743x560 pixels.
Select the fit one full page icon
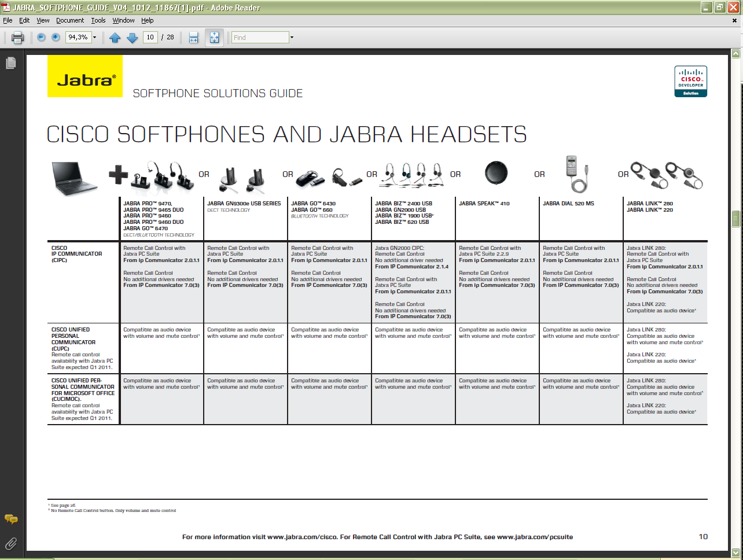coord(215,38)
